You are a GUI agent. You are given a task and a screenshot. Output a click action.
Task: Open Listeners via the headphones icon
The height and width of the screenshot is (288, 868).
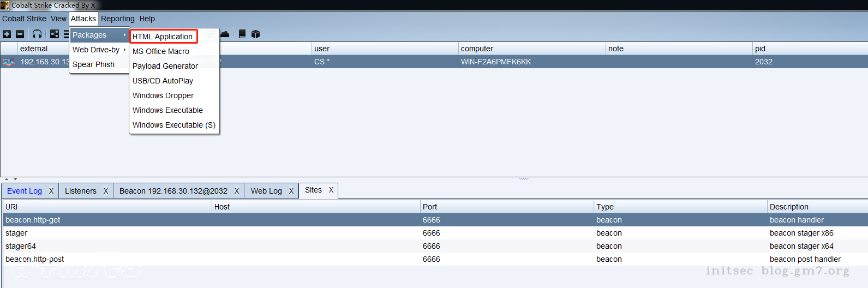coord(37,34)
